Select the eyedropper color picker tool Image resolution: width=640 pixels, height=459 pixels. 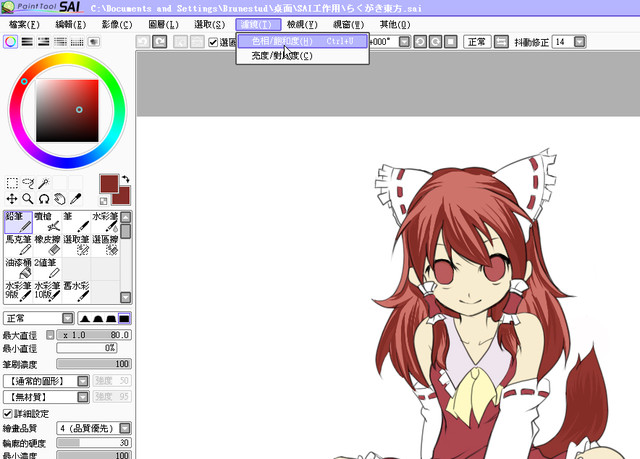click(76, 199)
